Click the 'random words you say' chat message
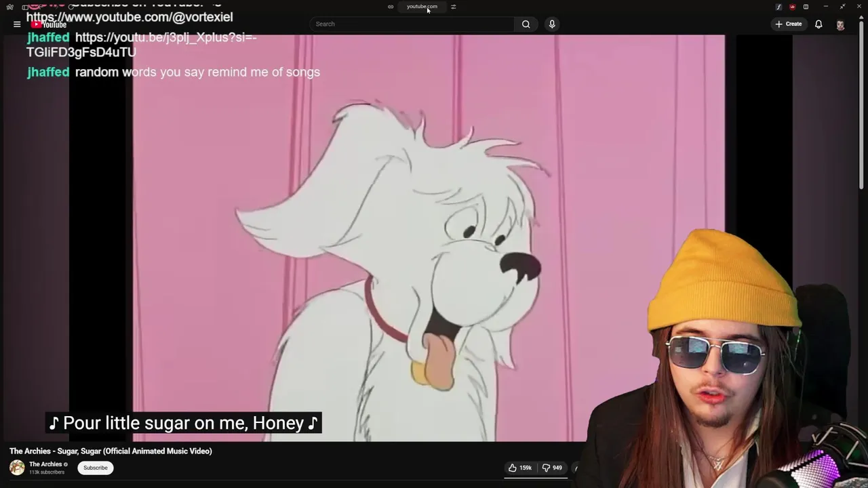Image resolution: width=868 pixels, height=488 pixels. pyautogui.click(x=197, y=73)
